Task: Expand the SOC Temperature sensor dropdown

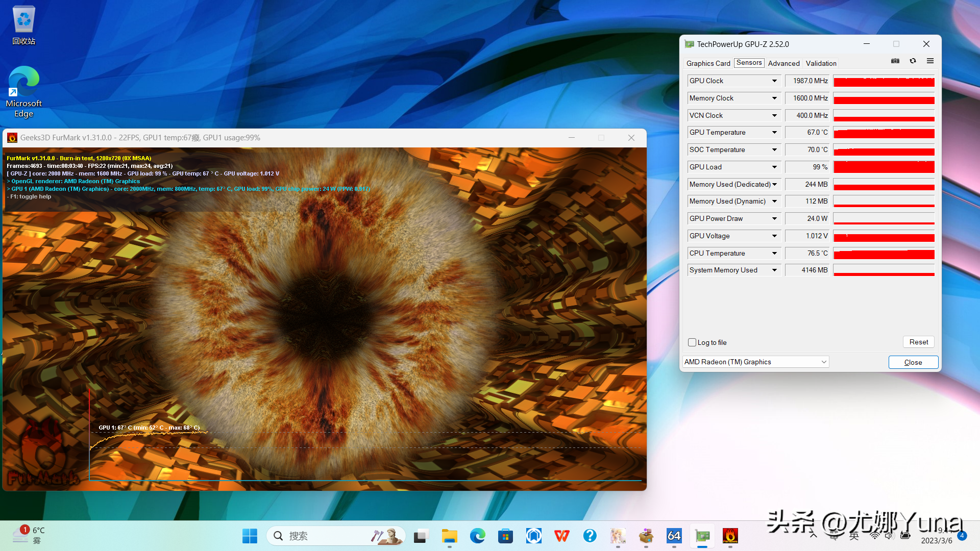Action: click(x=774, y=149)
